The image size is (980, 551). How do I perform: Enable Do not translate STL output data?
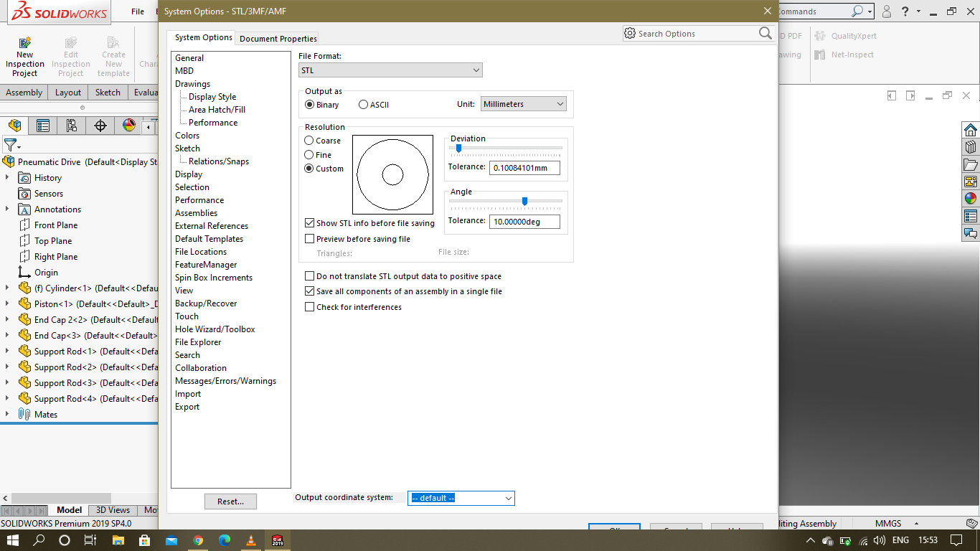click(x=310, y=276)
